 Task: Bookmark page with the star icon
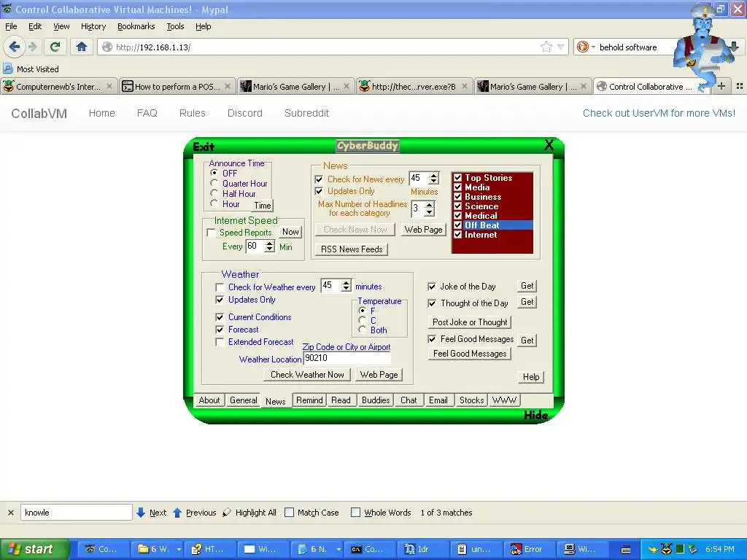[x=546, y=47]
